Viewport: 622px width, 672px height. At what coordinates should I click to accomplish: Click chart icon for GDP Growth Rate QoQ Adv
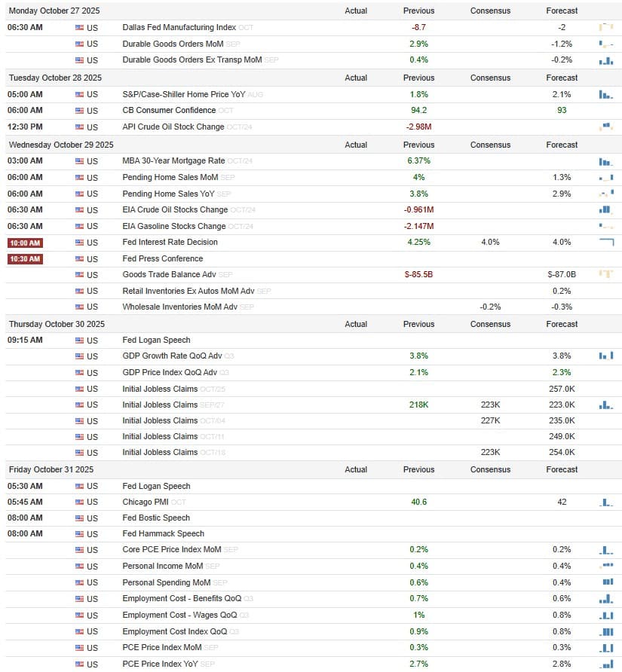click(x=605, y=356)
